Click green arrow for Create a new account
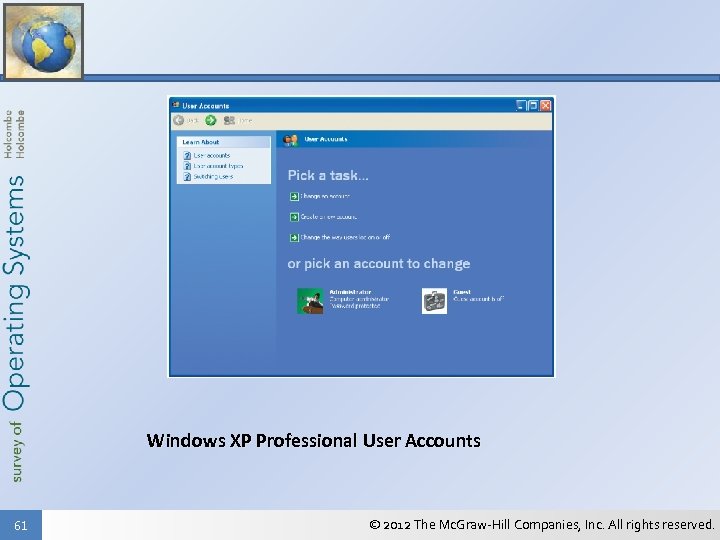Viewport: 720px width, 540px height. tap(294, 217)
